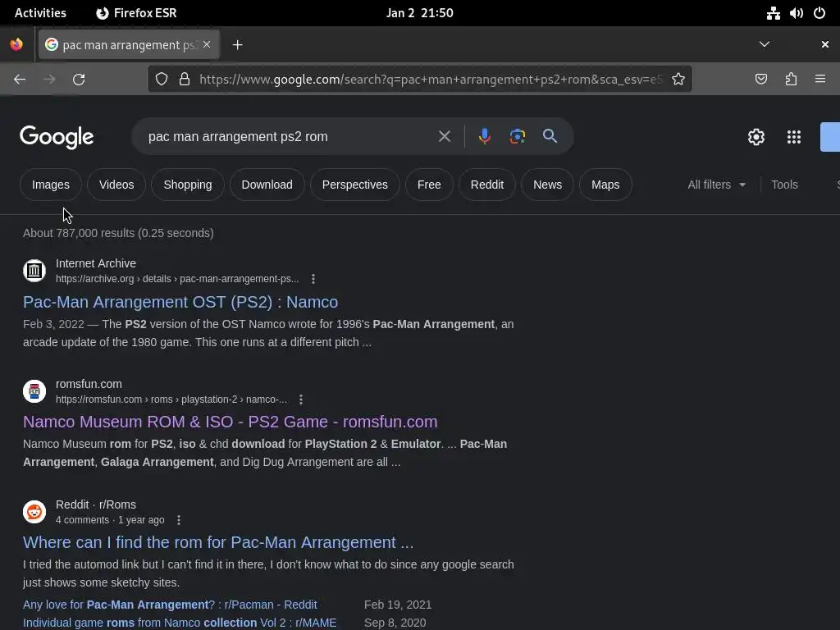Open more options for Reddit result
Image resolution: width=840 pixels, height=630 pixels.
(x=179, y=520)
